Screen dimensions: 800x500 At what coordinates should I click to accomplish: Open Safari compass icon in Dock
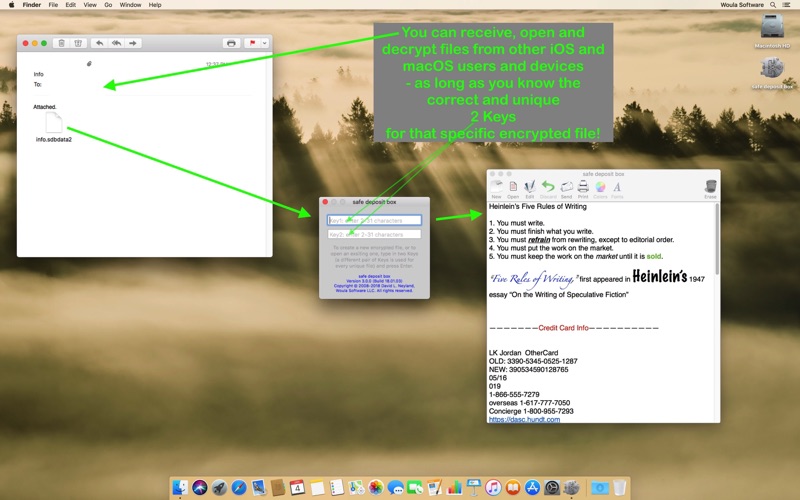pos(239,488)
